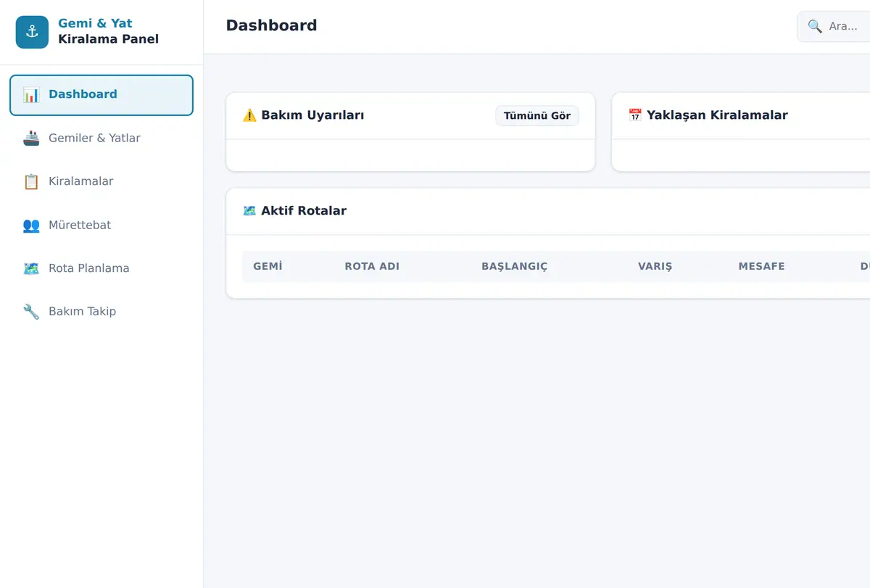This screenshot has height=588, width=870.
Task: Click the Aktif Rotalar card title
Action: tap(304, 211)
